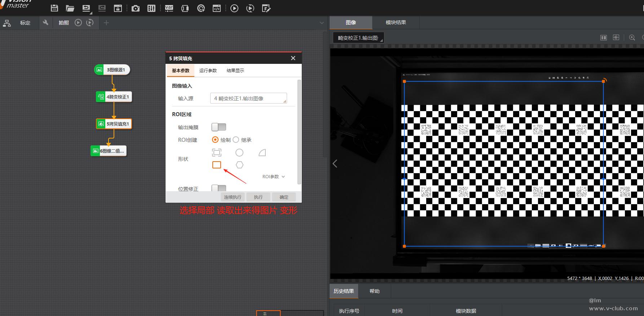Image resolution: width=644 pixels, height=316 pixels.
Task: Open the 输入源 dropdown
Action: click(248, 98)
